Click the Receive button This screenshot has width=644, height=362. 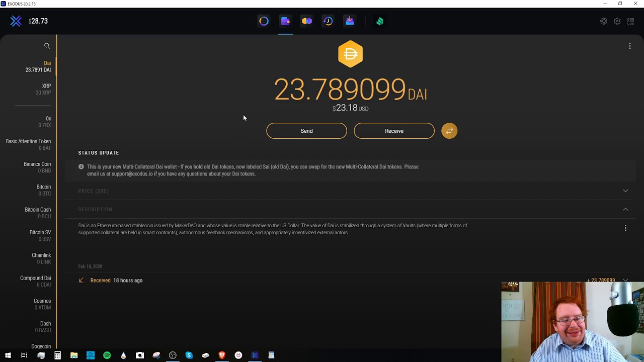click(x=394, y=131)
